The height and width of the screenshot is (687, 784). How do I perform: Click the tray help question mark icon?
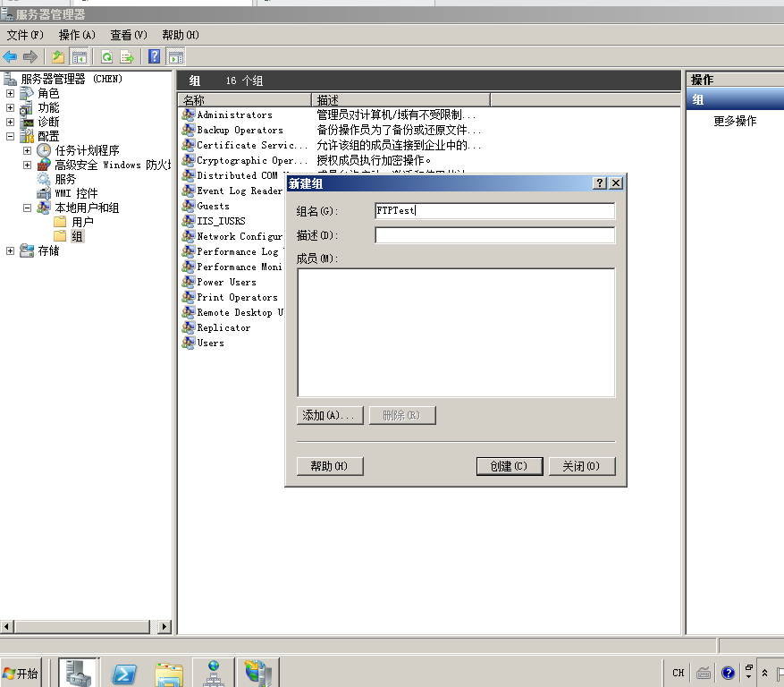coord(728,673)
